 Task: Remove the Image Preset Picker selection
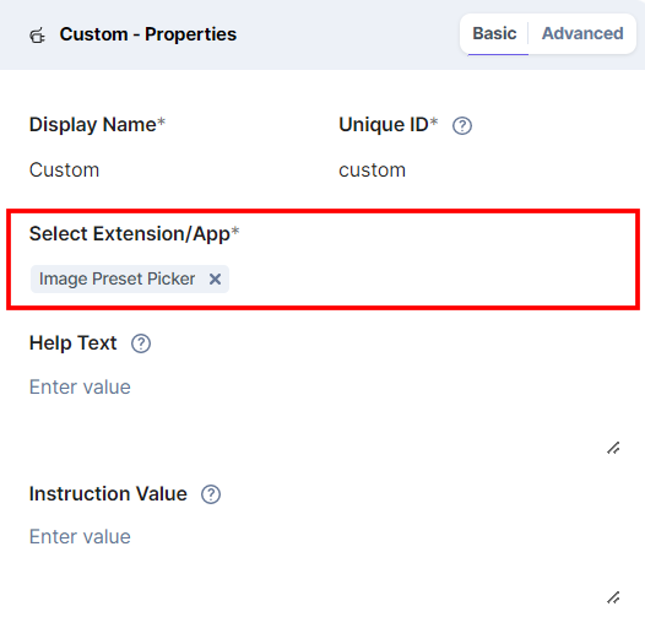[215, 279]
